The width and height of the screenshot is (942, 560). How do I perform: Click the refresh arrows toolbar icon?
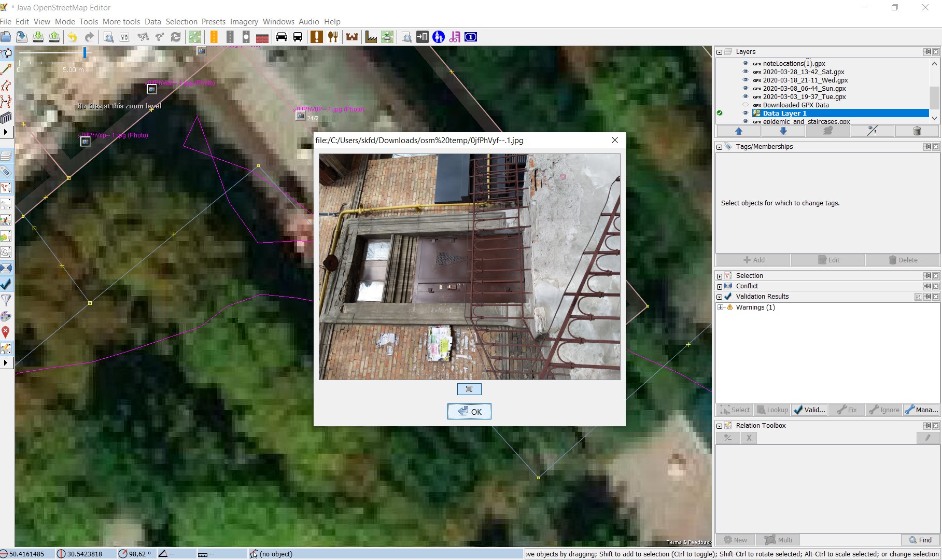click(x=176, y=37)
